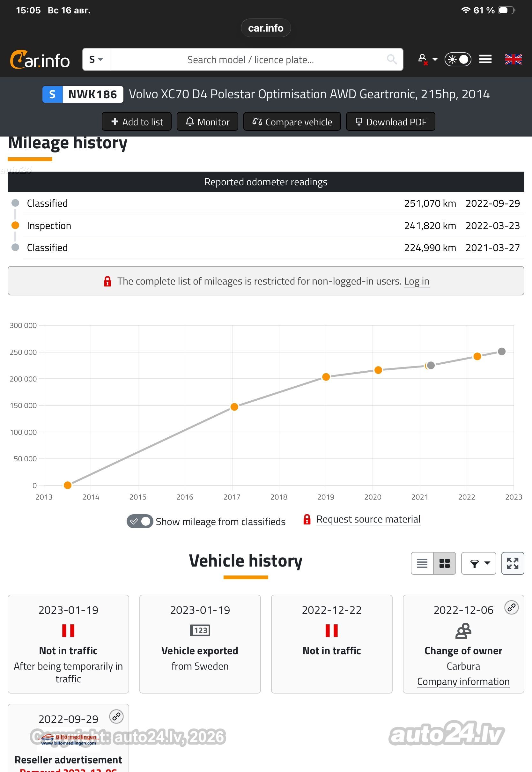The height and width of the screenshot is (772, 532).
Task: Click the 2017 orange inspection data point
Action: tap(234, 407)
